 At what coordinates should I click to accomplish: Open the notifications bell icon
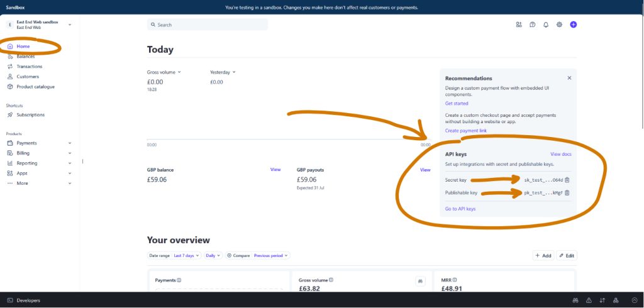[546, 25]
